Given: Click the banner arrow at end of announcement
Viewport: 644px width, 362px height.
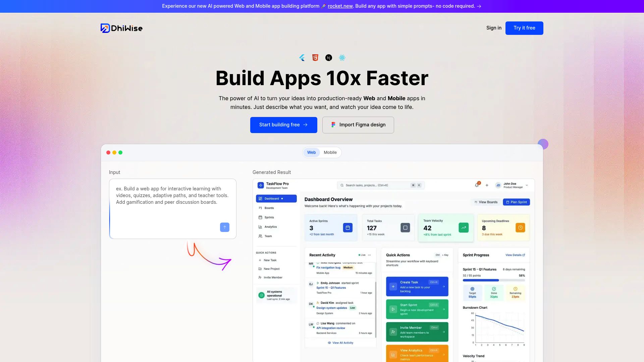Looking at the screenshot, I should tap(479, 6).
